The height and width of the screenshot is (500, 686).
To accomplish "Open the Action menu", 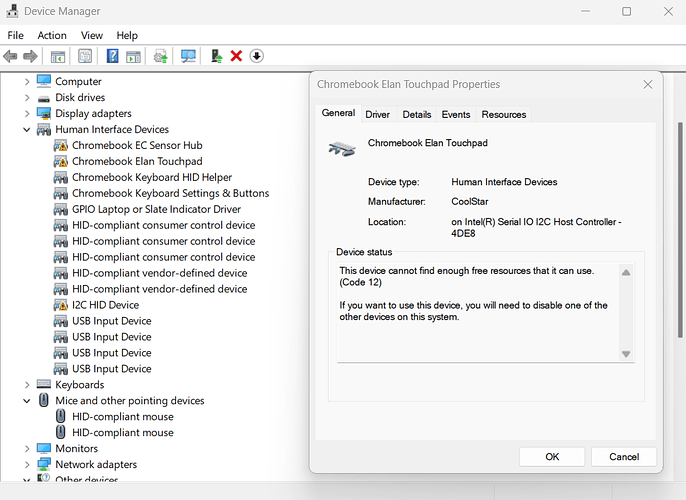I will pyautogui.click(x=52, y=35).
